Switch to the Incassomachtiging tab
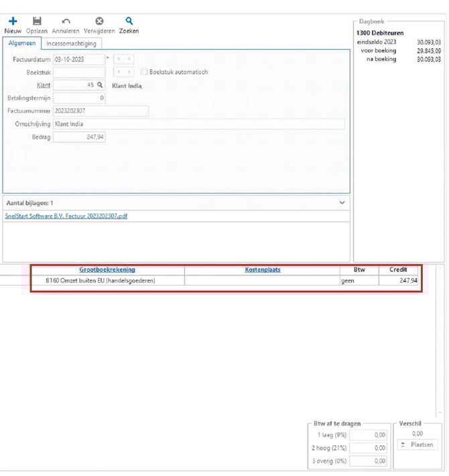449x476 pixels. pyautogui.click(x=71, y=44)
